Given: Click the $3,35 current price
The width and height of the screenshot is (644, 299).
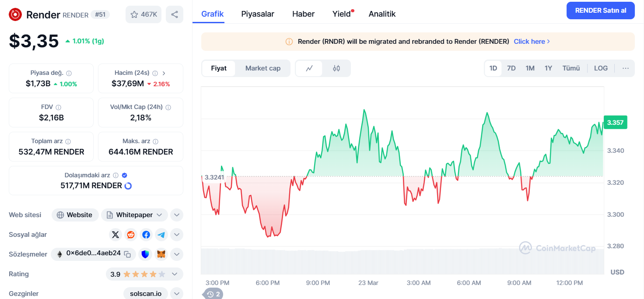Looking at the screenshot, I should [34, 41].
